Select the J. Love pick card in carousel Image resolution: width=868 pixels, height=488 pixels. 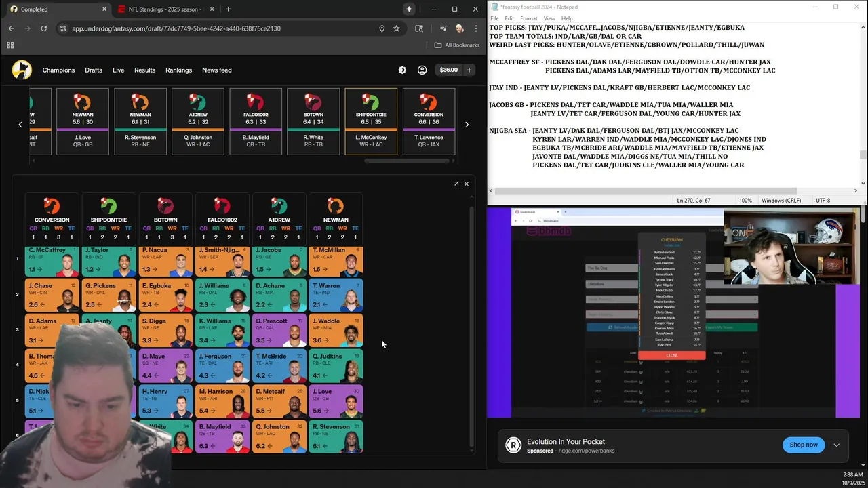(83, 121)
